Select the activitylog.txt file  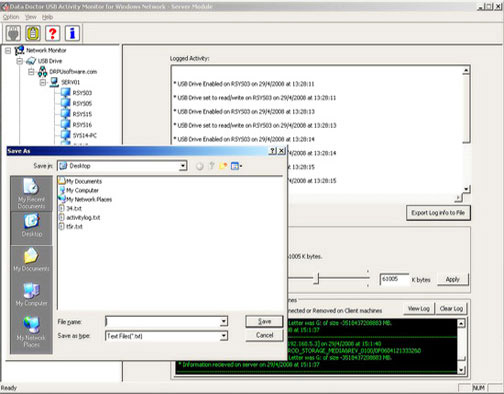click(79, 217)
